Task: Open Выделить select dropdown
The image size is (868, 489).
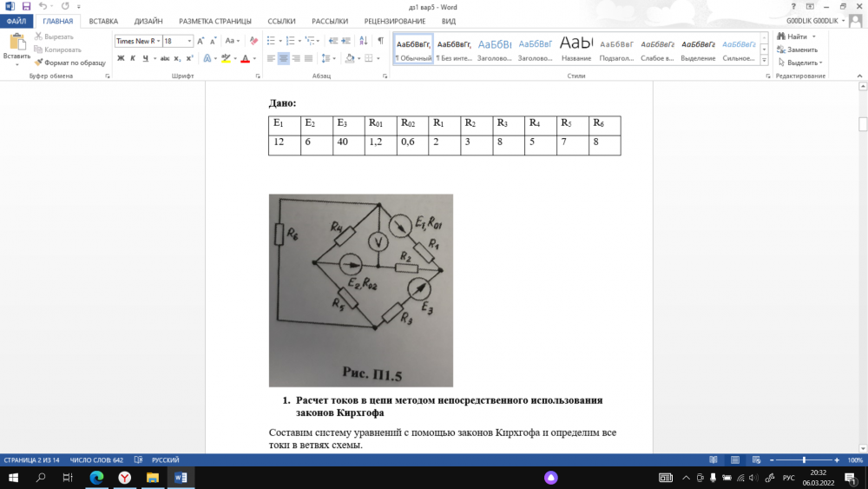Action: (x=800, y=63)
